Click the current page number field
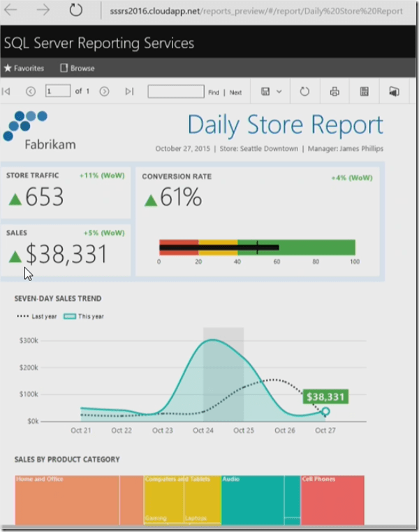 click(x=57, y=92)
